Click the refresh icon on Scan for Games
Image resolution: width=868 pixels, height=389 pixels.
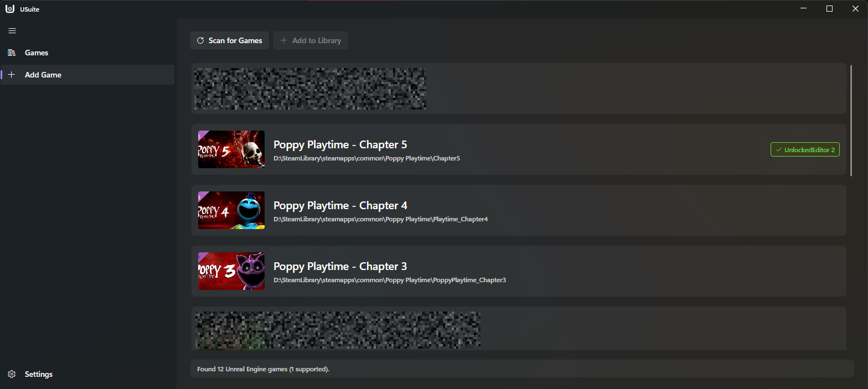click(200, 40)
